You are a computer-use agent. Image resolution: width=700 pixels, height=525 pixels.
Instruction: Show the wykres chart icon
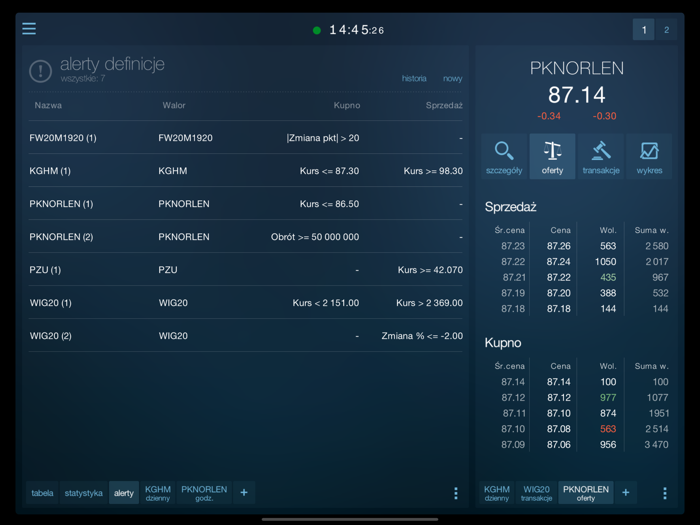click(649, 156)
